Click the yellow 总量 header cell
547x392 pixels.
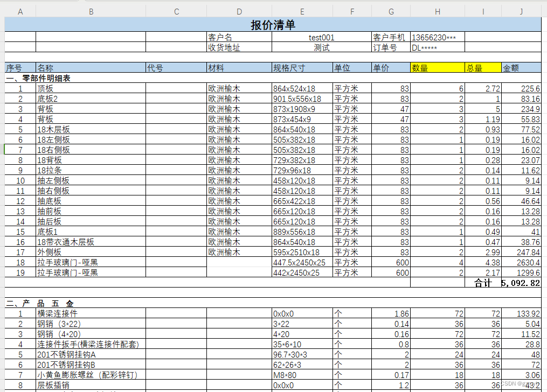483,68
